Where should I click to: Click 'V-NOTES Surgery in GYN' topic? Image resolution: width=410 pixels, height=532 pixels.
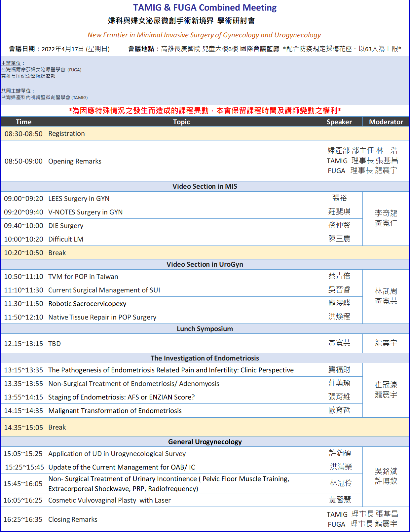pos(85,212)
